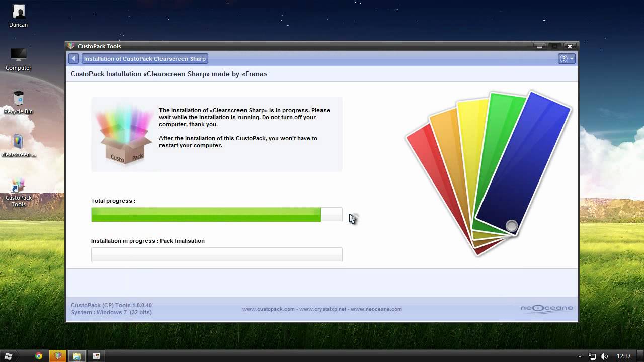Open the network tray icon
The image size is (644, 362).
[592, 356]
